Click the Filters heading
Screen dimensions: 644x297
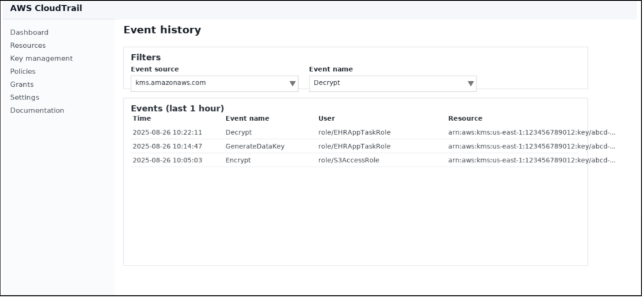pos(146,57)
